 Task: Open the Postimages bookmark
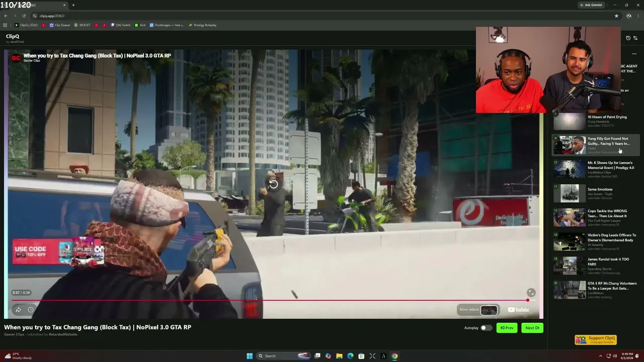point(167,25)
